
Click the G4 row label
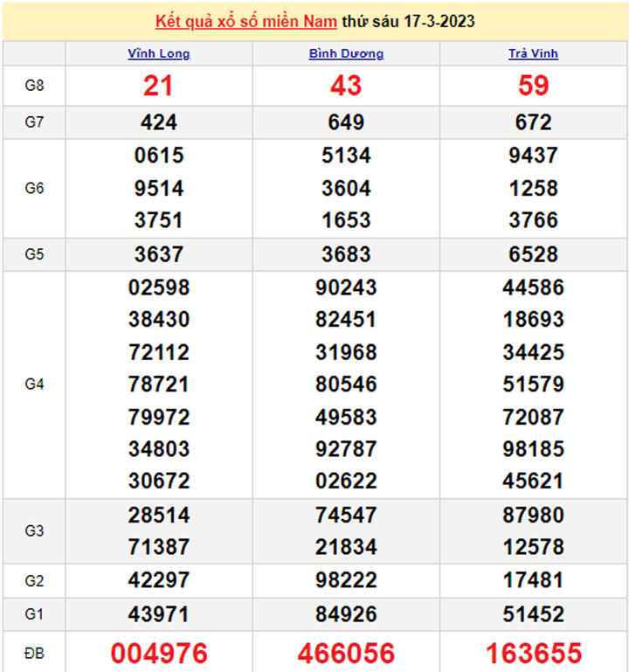tap(34, 384)
